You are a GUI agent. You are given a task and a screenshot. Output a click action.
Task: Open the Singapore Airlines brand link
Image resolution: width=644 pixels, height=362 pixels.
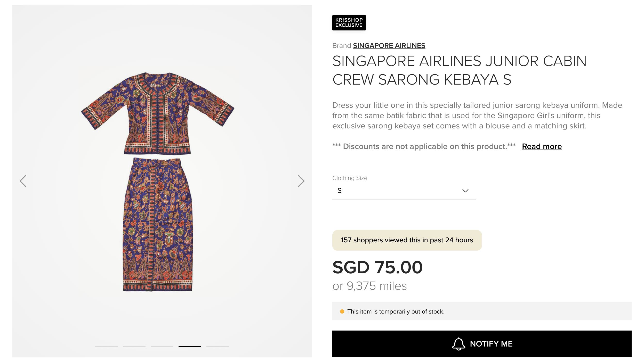click(389, 46)
